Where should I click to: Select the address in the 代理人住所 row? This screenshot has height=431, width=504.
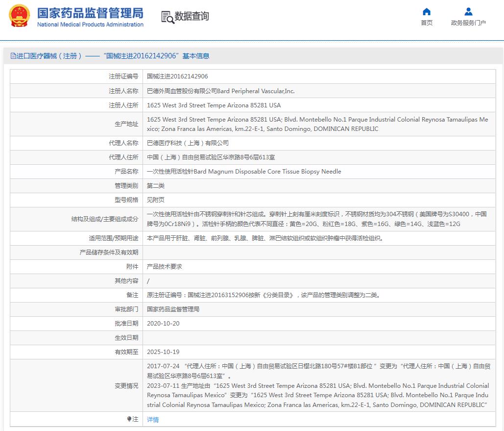point(211,157)
